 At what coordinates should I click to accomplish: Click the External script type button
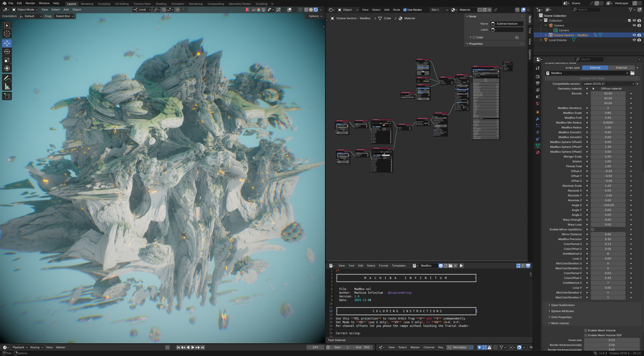[x=621, y=67]
